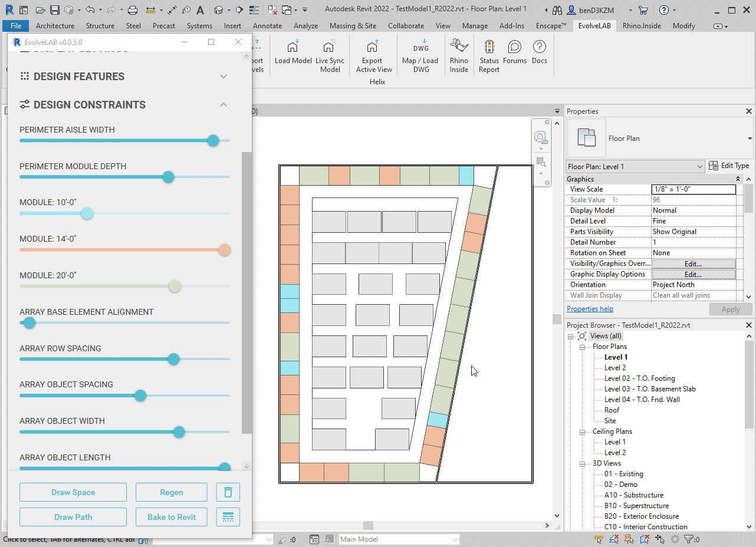Open the Floor Plan type selector dropdown
Image resolution: width=756 pixels, height=547 pixels.
coord(750,139)
